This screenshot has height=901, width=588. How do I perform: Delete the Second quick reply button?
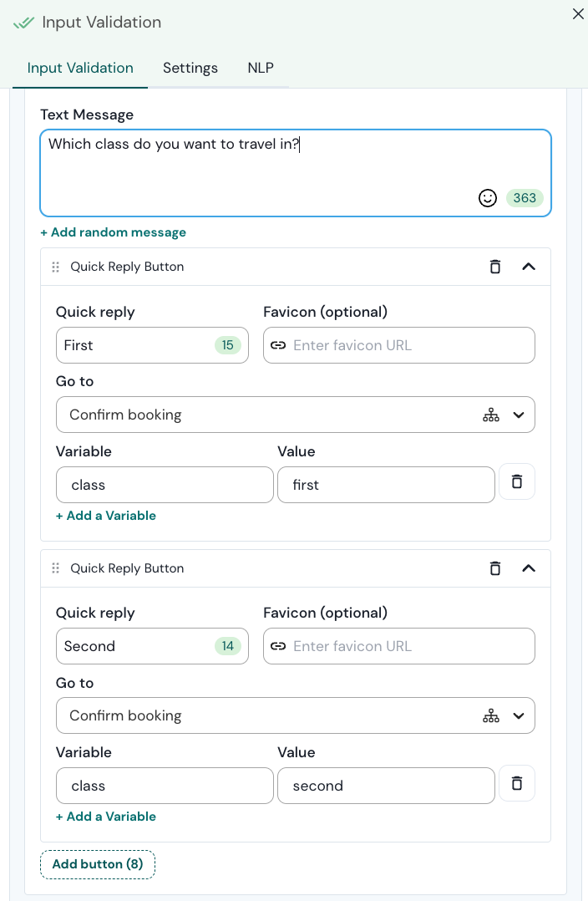tap(495, 568)
